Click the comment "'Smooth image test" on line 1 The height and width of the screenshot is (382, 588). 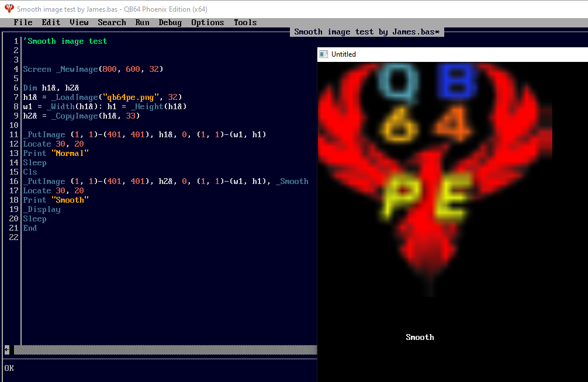pos(65,41)
